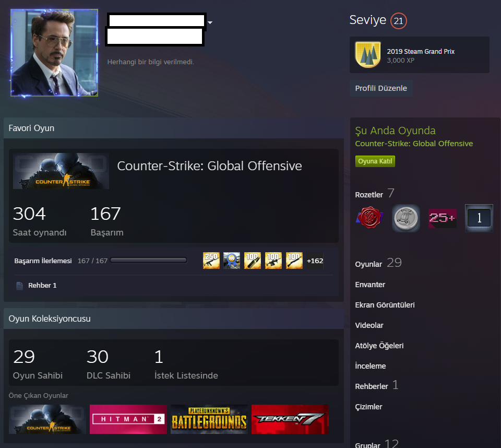This screenshot has width=501, height=448.
Task: Open Envanter inventory
Action: pyautogui.click(x=370, y=285)
